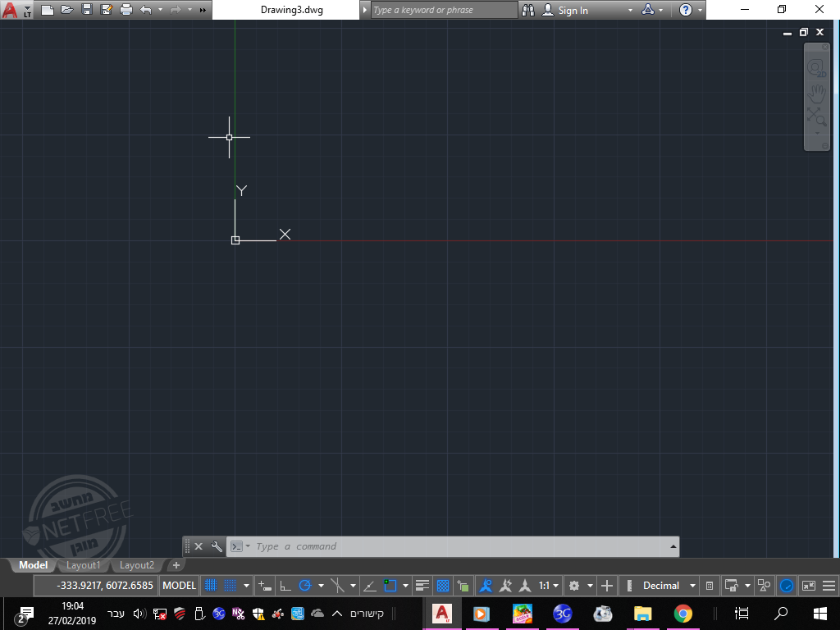Undo the last action
840x630 pixels.
146,10
